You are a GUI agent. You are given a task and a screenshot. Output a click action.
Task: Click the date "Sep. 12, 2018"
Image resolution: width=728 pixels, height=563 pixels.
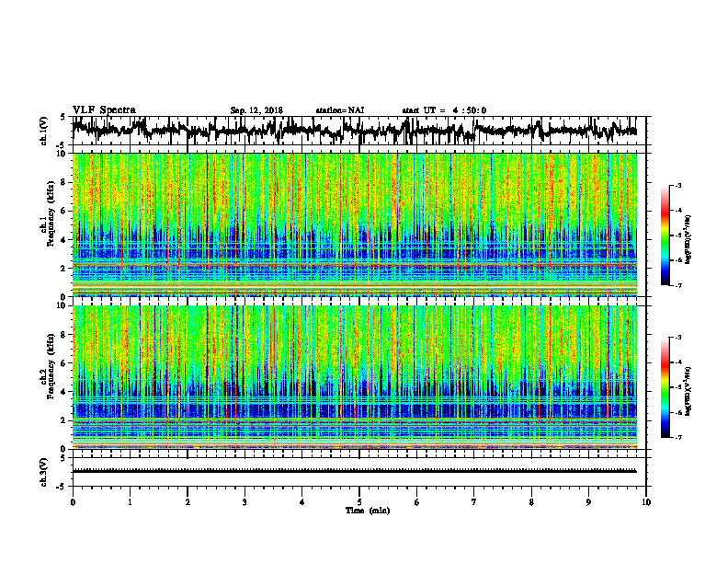pyautogui.click(x=256, y=110)
